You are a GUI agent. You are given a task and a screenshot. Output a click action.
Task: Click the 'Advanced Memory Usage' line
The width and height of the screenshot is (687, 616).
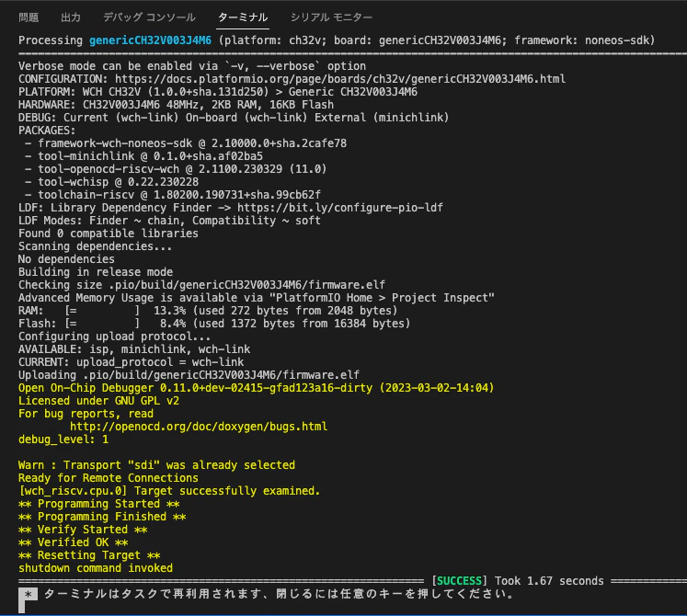[257, 298]
